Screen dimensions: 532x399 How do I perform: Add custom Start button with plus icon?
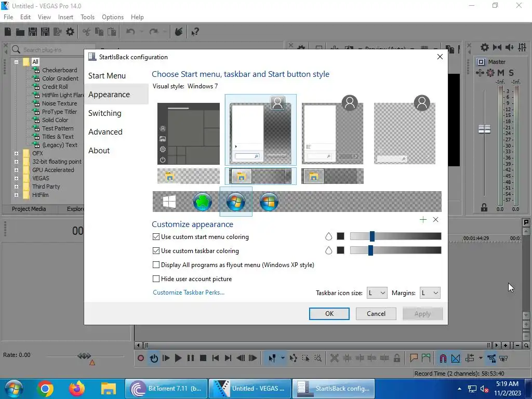tap(423, 220)
